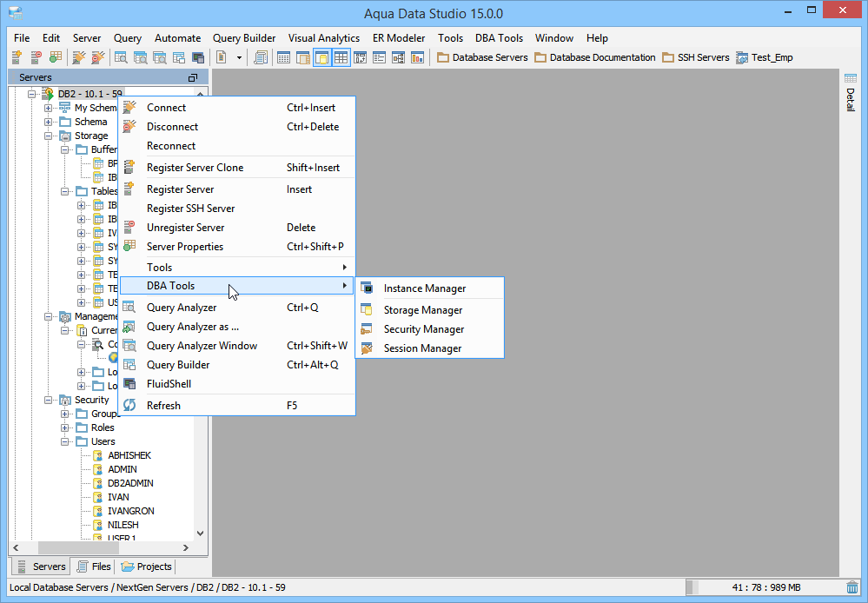Select Query Analyzer as ... menu entry
The height and width of the screenshot is (603, 868).
point(237,327)
